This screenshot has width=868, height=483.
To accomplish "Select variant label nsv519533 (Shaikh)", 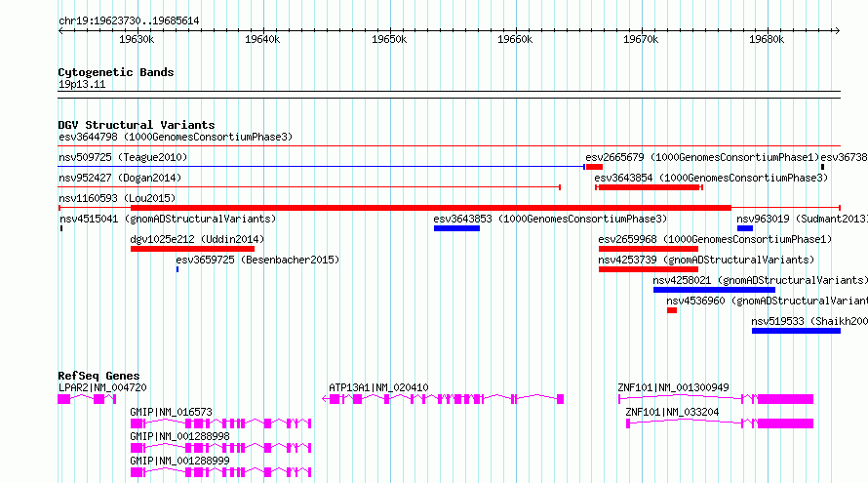I will 809,321.
